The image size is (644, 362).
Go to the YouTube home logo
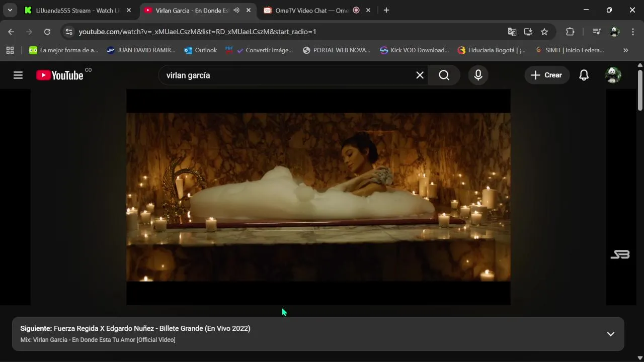coord(60,75)
